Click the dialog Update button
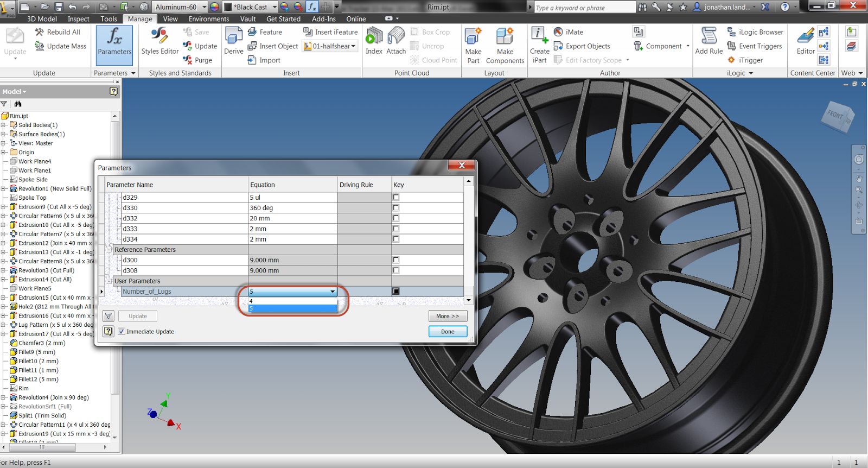Screen dimensions: 868x468 tap(138, 316)
